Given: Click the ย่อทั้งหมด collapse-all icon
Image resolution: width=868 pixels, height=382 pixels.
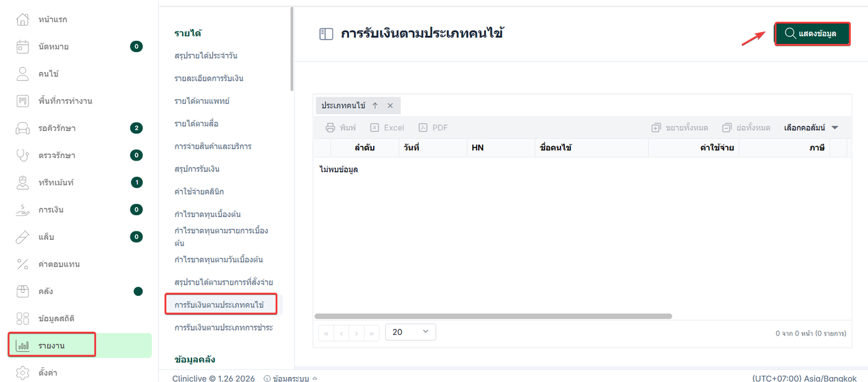Looking at the screenshot, I should point(727,128).
